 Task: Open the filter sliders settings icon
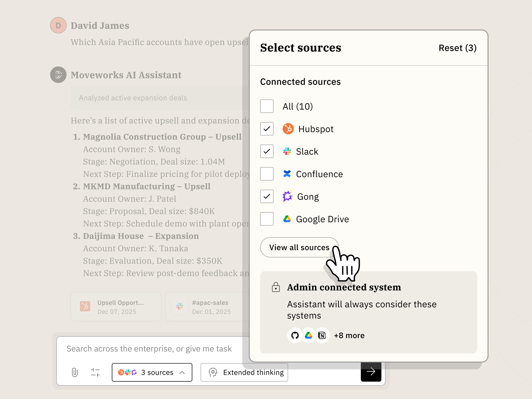tap(95, 372)
